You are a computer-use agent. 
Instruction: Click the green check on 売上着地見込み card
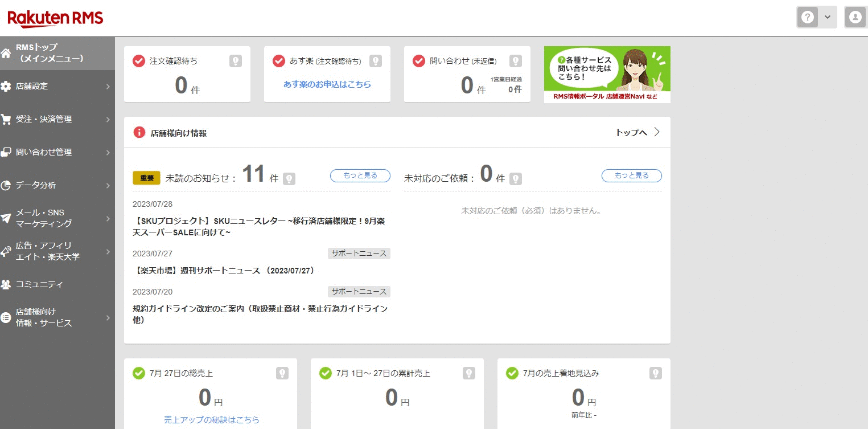512,373
